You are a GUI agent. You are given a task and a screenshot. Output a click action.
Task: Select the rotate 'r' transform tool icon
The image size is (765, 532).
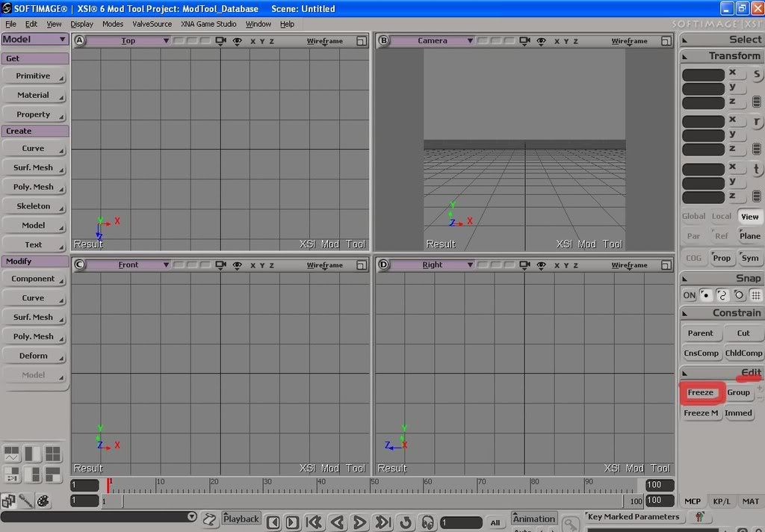tap(757, 122)
